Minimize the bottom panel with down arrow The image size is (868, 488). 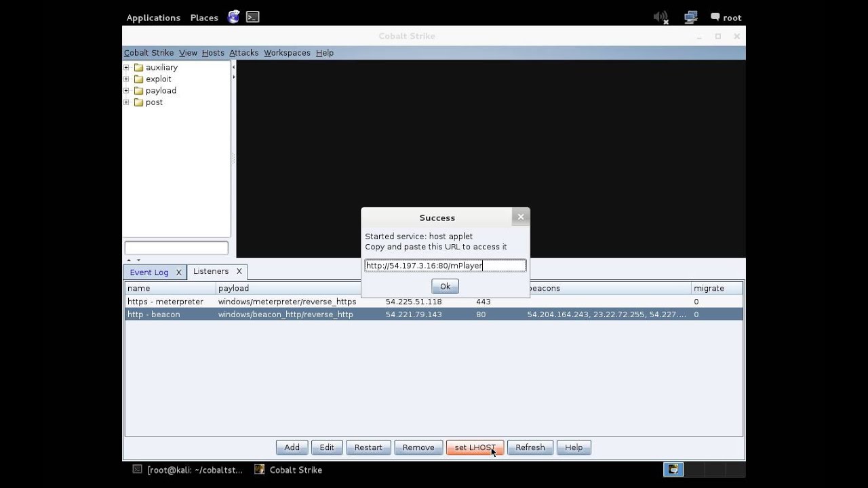coord(138,260)
